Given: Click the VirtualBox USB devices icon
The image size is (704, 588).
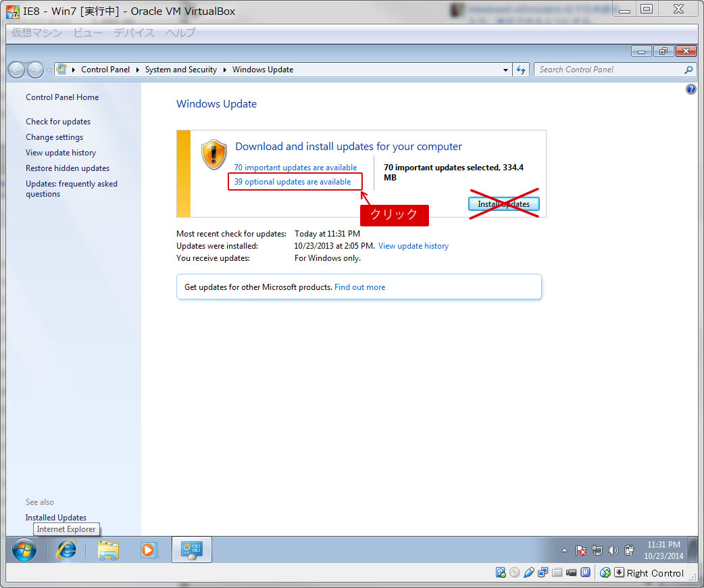Looking at the screenshot, I should [529, 572].
